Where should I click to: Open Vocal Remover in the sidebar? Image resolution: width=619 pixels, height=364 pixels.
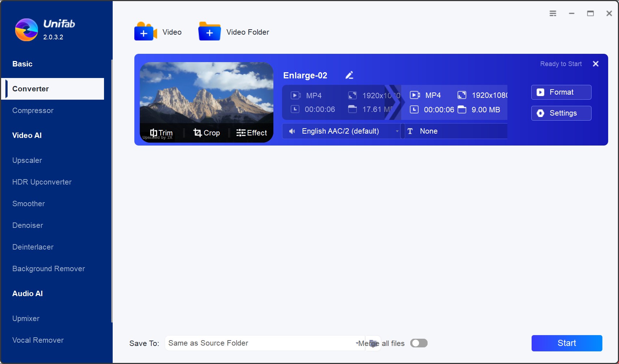pos(38,340)
